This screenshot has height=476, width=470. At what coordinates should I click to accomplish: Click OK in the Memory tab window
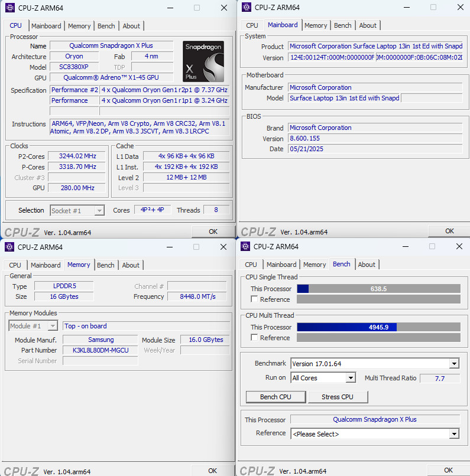(x=212, y=471)
